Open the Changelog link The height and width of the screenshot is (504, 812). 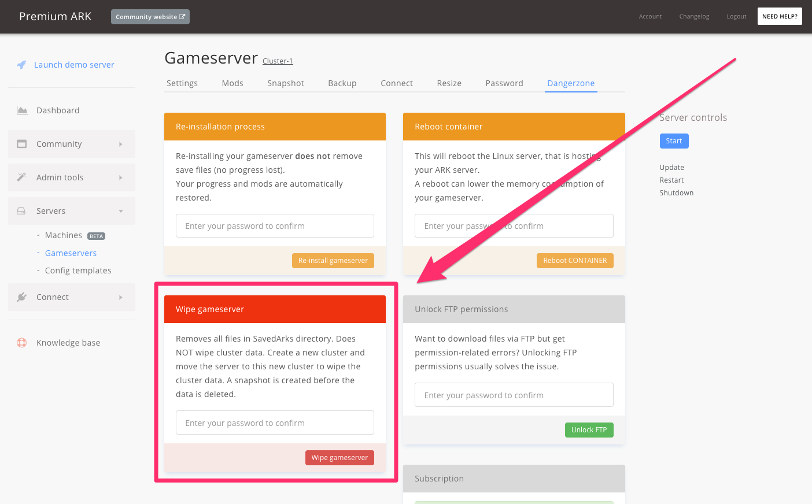(694, 17)
